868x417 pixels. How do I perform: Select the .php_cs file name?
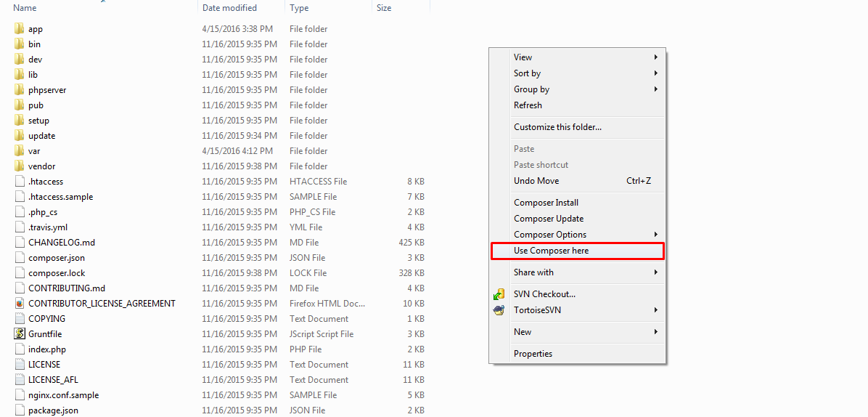click(43, 212)
